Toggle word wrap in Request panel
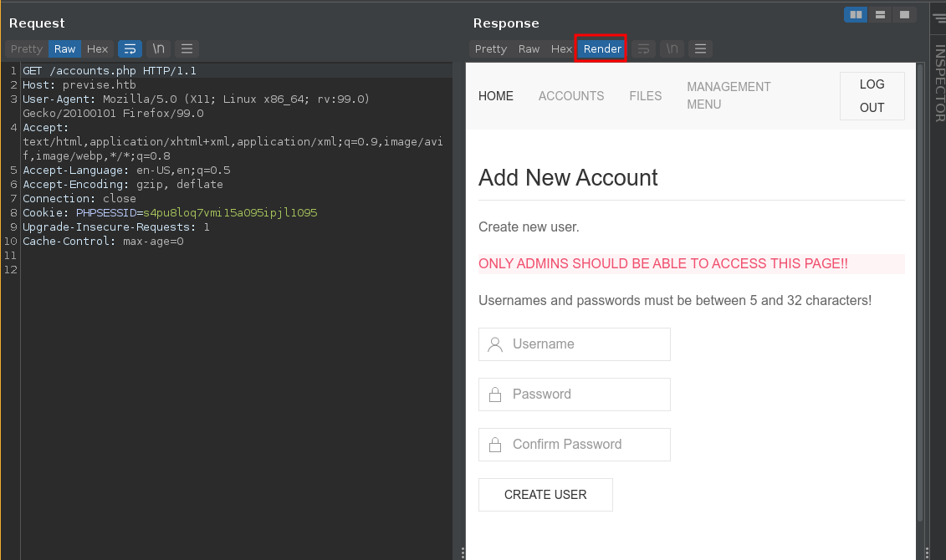This screenshot has width=946, height=560. click(130, 49)
